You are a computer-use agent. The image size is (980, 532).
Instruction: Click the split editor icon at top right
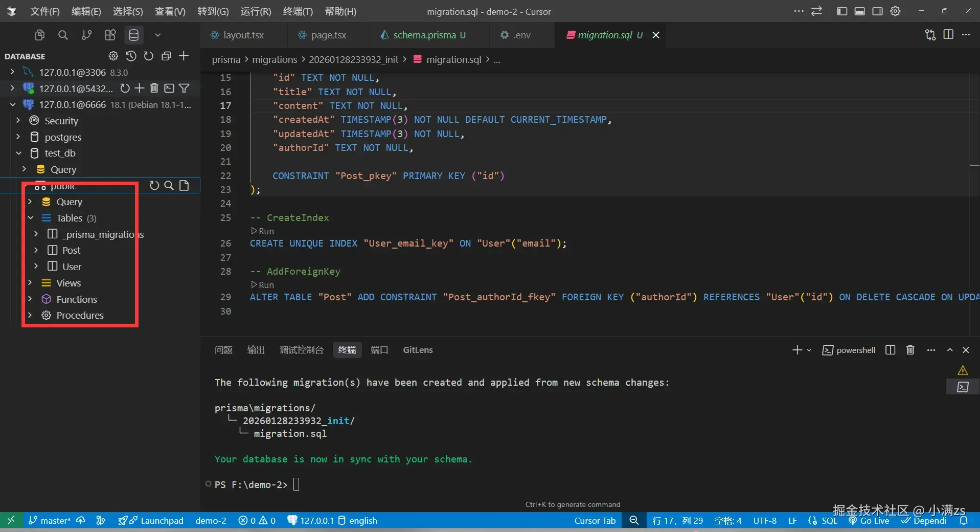point(948,35)
